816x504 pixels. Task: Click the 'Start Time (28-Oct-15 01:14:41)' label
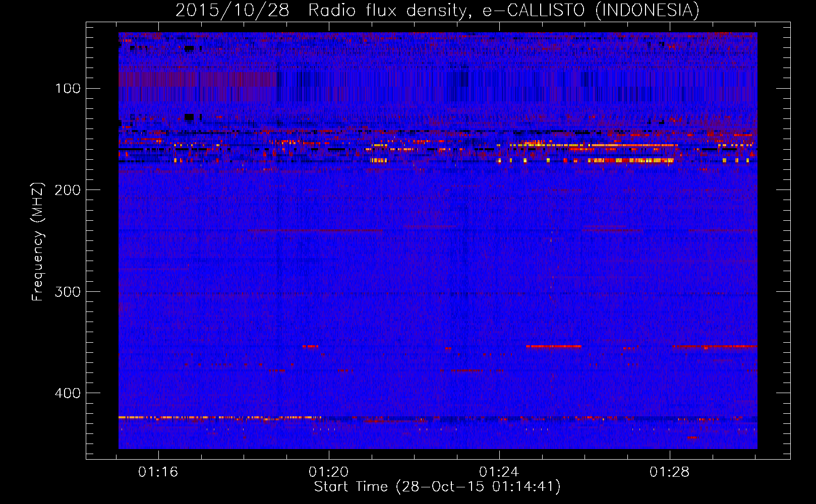point(437,487)
